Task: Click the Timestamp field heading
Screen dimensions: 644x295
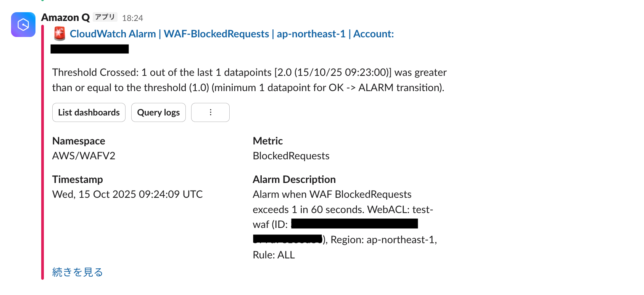Action: coord(77,180)
